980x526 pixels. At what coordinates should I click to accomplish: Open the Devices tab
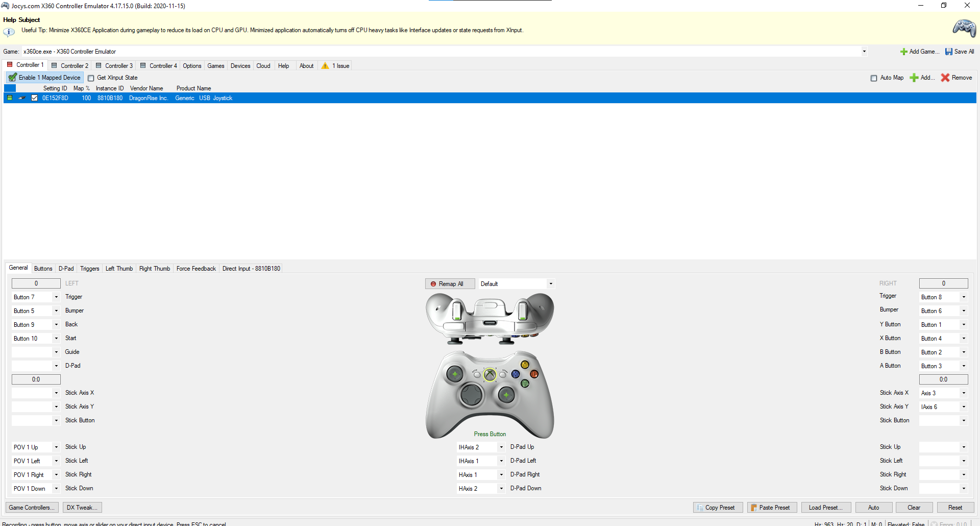click(240, 66)
